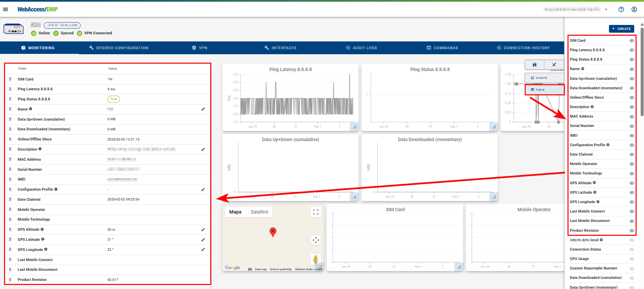The height and width of the screenshot is (289, 644).
Task: Edit the Description field value
Action: [x=203, y=149]
